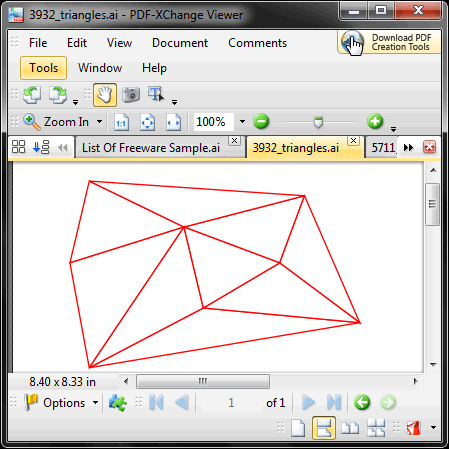This screenshot has width=449, height=449.
Task: Switch to facing pages layout
Action: tap(350, 428)
